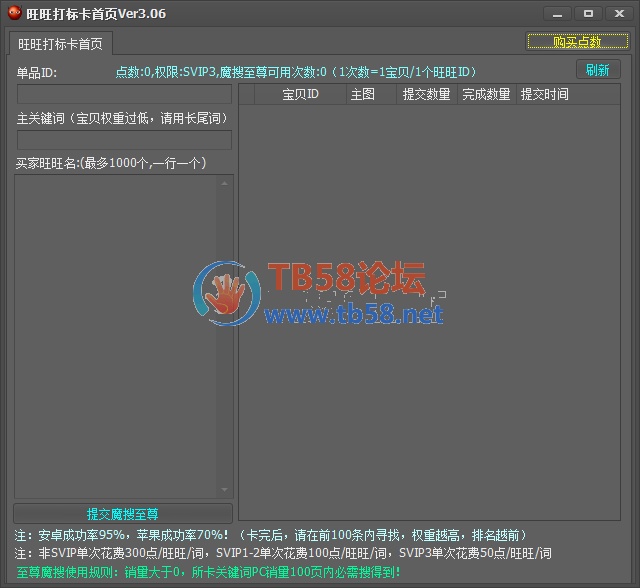Click the 提交数量 column header

427,94
